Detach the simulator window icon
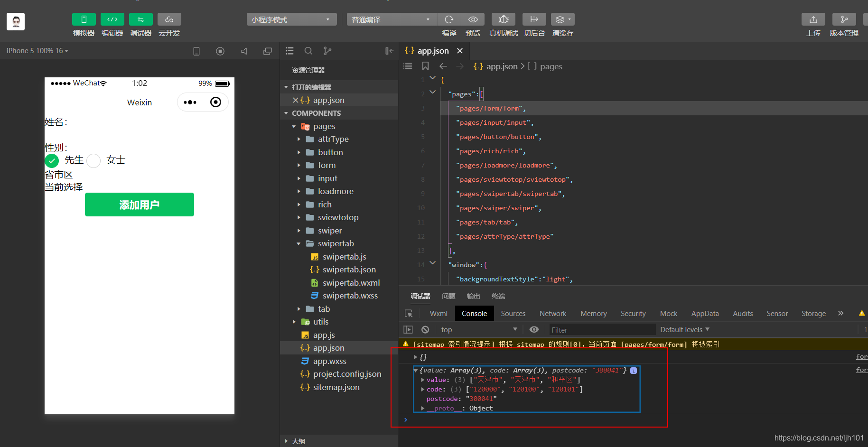The width and height of the screenshot is (868, 447). (268, 51)
